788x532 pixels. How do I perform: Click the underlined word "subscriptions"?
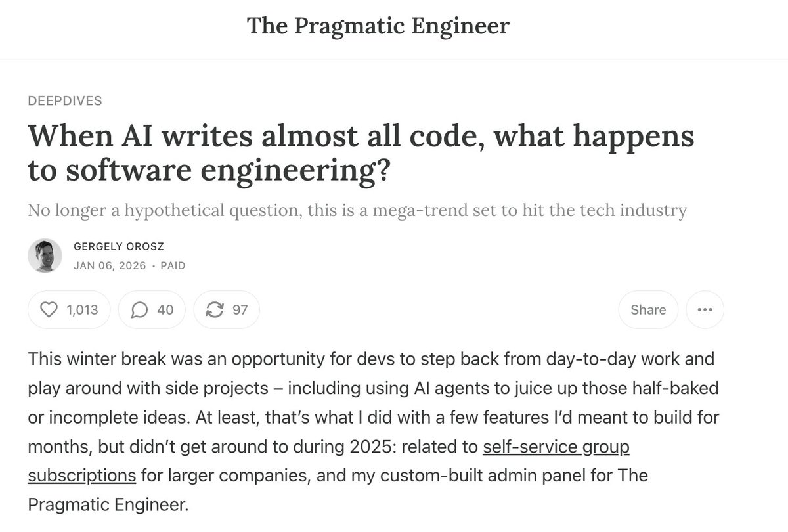coord(82,475)
